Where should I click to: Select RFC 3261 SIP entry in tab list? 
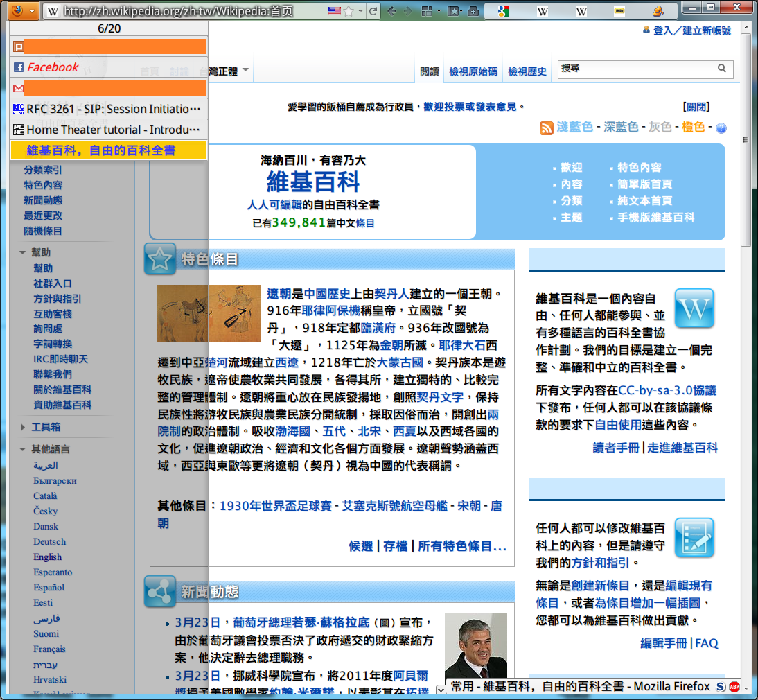click(109, 109)
